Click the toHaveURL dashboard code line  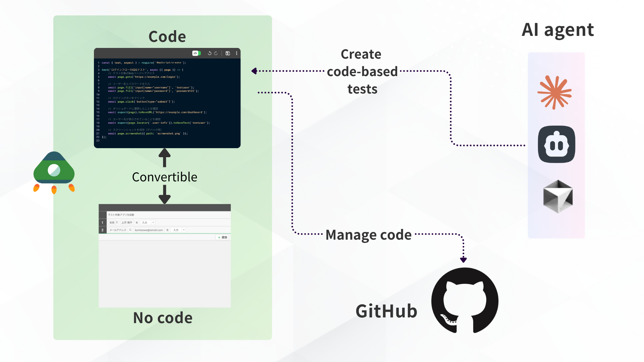[x=157, y=112]
